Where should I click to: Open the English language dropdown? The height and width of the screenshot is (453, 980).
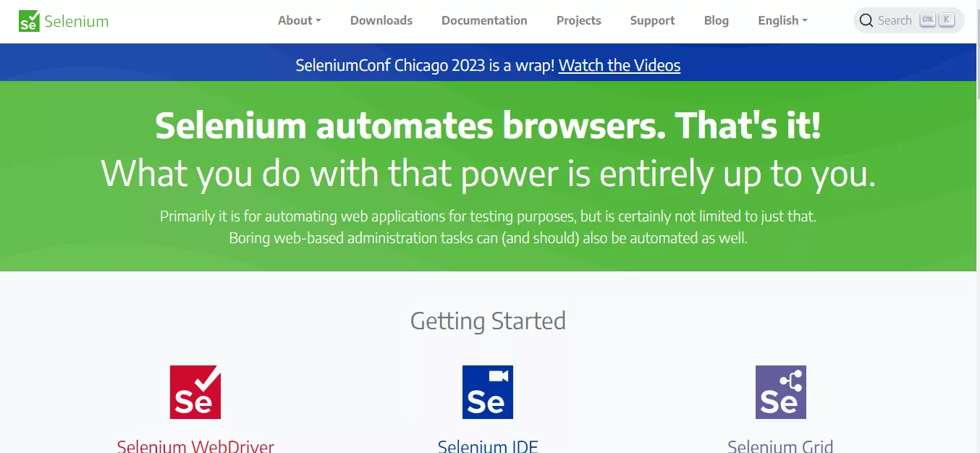pyautogui.click(x=782, y=20)
